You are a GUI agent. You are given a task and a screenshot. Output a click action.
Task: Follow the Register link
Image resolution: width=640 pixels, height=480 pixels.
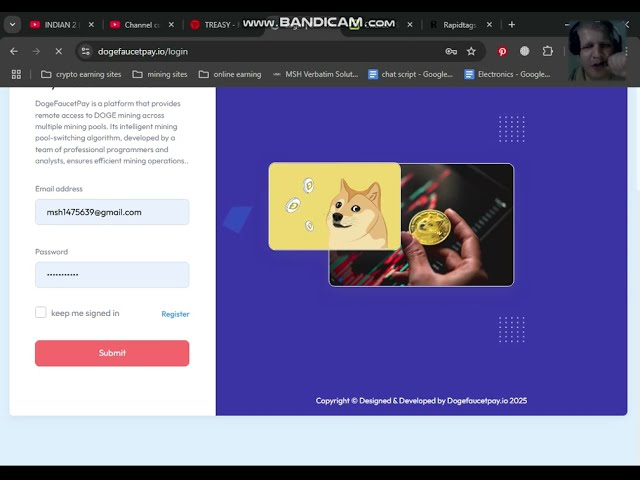[x=175, y=314]
